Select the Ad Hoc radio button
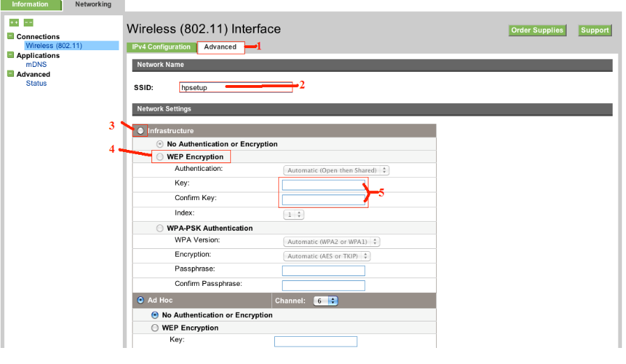The height and width of the screenshot is (364, 626). tap(140, 300)
